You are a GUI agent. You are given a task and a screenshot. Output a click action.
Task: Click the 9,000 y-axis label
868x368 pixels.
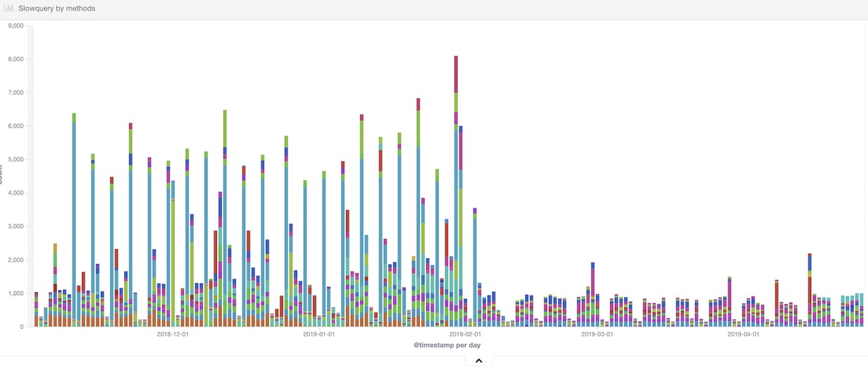[15, 26]
